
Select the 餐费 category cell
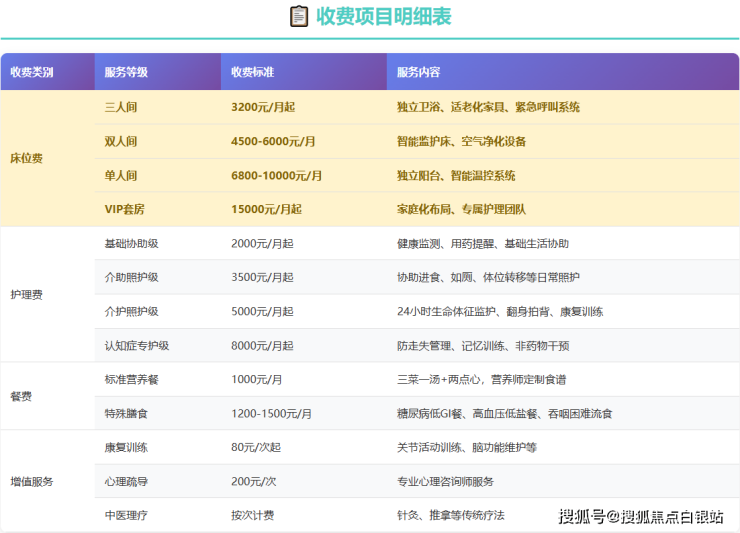[21, 396]
